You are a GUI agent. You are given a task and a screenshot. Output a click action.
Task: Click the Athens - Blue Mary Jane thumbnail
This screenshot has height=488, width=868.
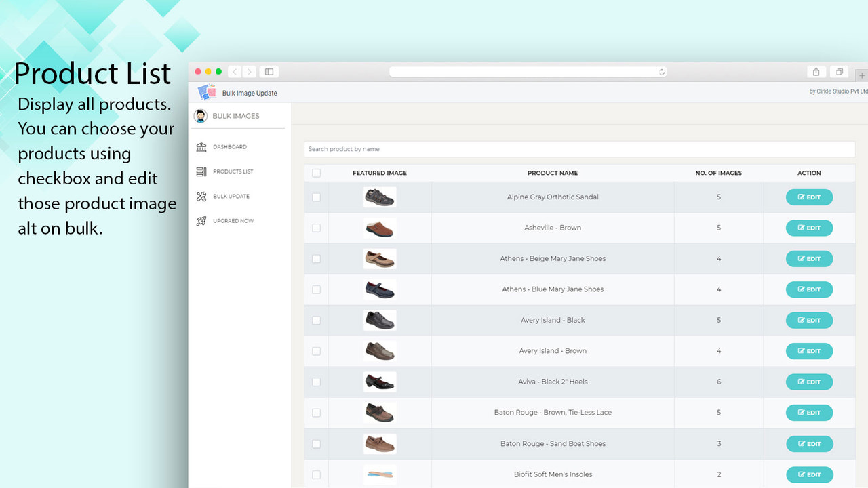pos(380,289)
